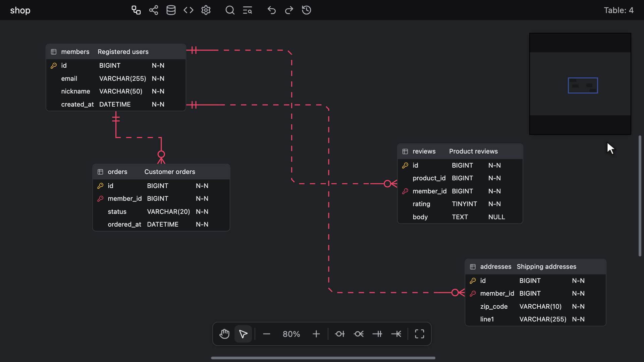Click the undo arrow
This screenshot has width=644, height=362.
(272, 10)
